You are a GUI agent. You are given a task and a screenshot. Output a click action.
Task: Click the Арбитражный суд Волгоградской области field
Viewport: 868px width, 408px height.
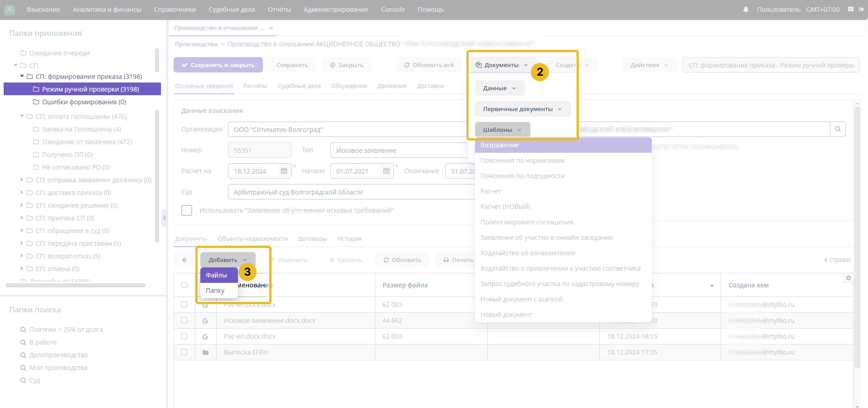click(349, 192)
